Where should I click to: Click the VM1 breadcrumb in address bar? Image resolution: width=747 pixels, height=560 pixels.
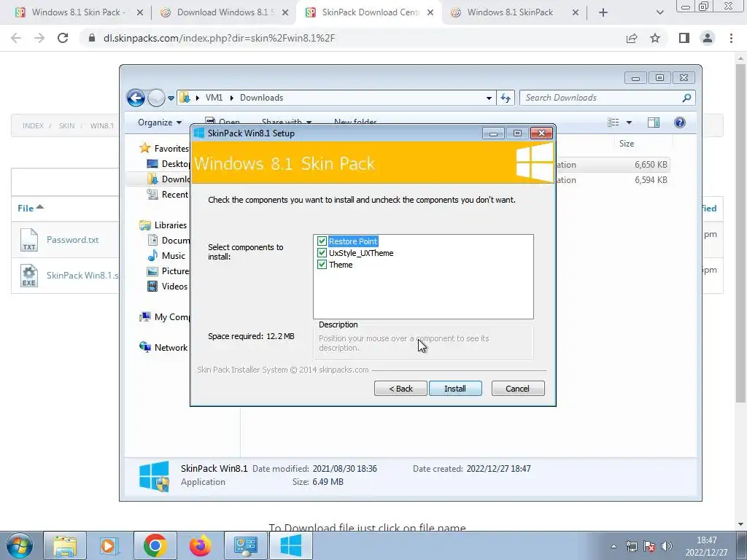[x=214, y=98]
